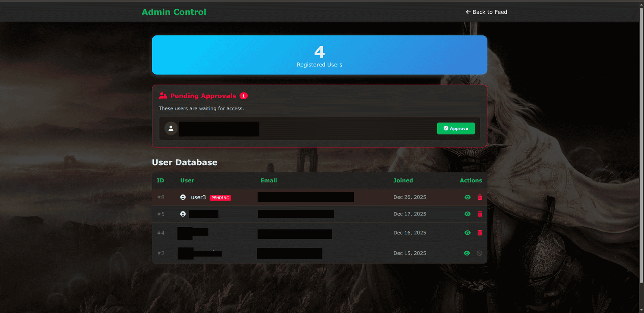Select the user3 username
The width and height of the screenshot is (644, 313).
198,197
